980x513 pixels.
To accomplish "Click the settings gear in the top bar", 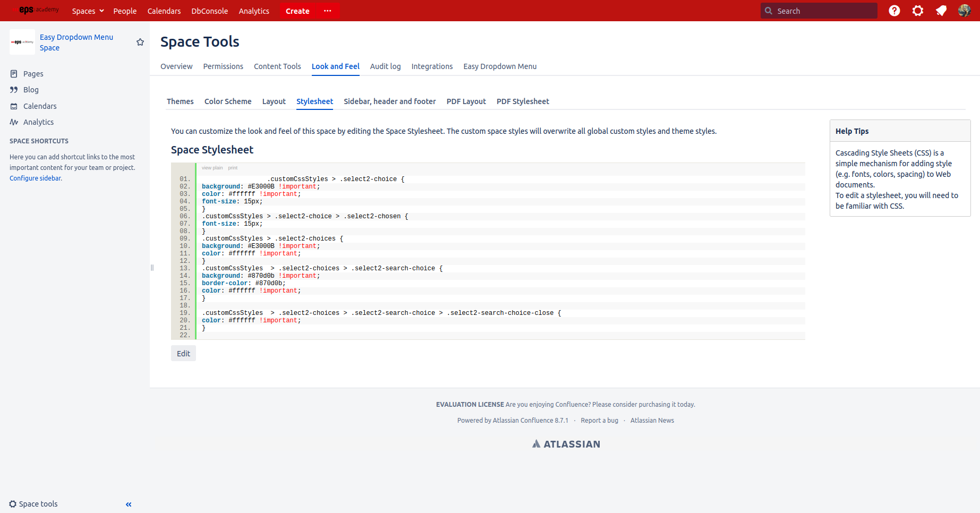I will [x=918, y=11].
